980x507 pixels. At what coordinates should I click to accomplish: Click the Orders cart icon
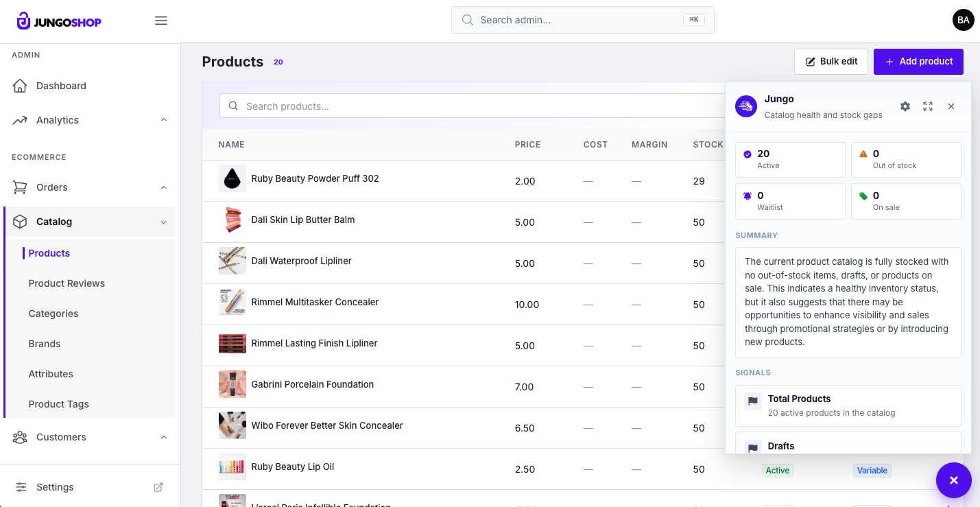[20, 187]
